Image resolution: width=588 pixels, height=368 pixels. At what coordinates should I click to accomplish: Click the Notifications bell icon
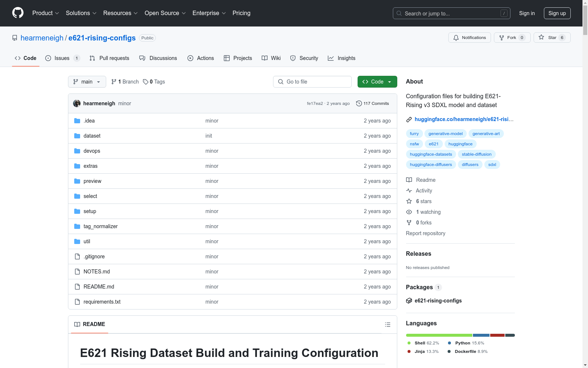click(456, 38)
